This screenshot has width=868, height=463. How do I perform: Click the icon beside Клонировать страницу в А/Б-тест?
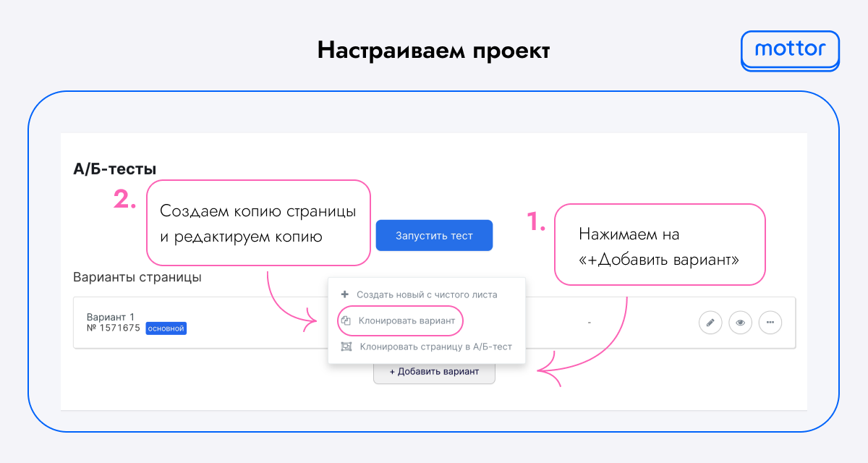point(346,347)
